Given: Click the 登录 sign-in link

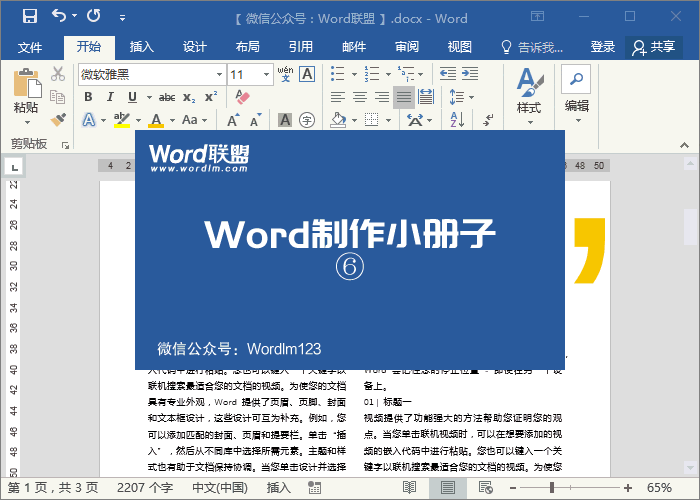Looking at the screenshot, I should tap(603, 46).
